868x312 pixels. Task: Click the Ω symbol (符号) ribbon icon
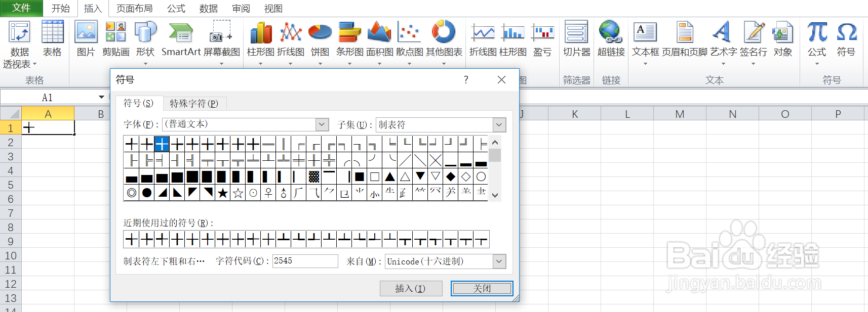point(846,39)
